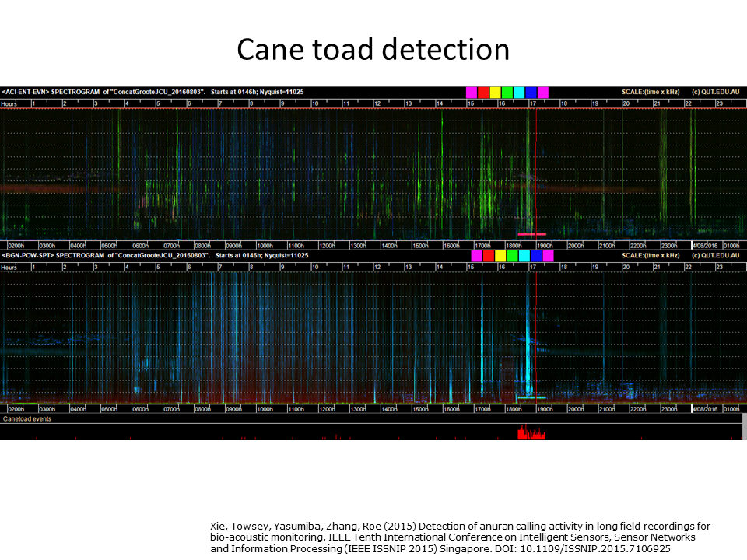The width and height of the screenshot is (747, 560).
Task: Select the 1200h marker on the bottom time axis
Action: (x=327, y=409)
